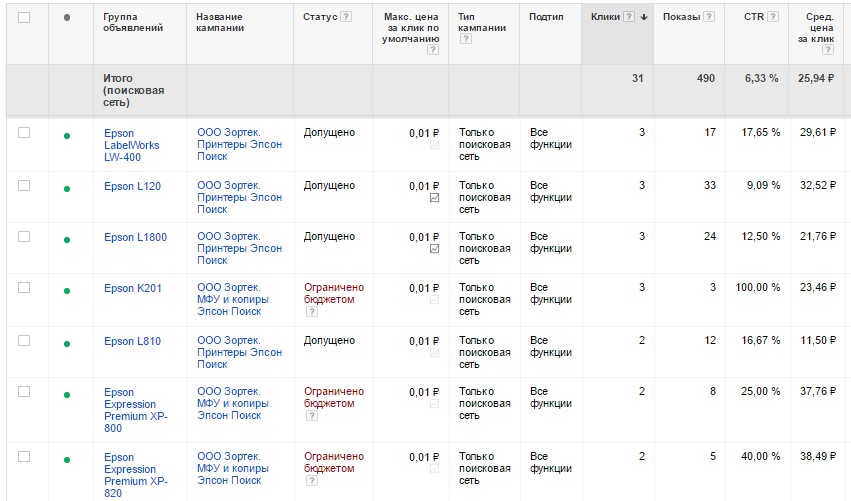Open help icon next to CTR header

(x=773, y=17)
